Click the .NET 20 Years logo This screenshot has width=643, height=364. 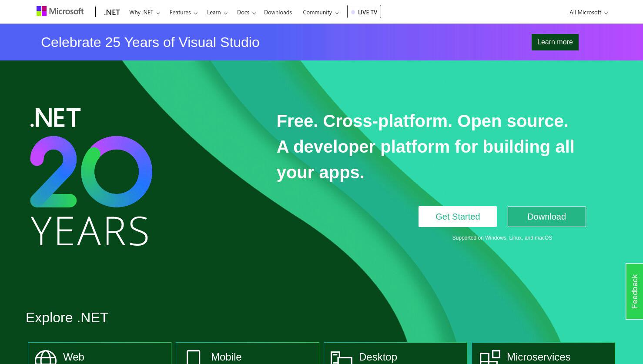[91, 176]
